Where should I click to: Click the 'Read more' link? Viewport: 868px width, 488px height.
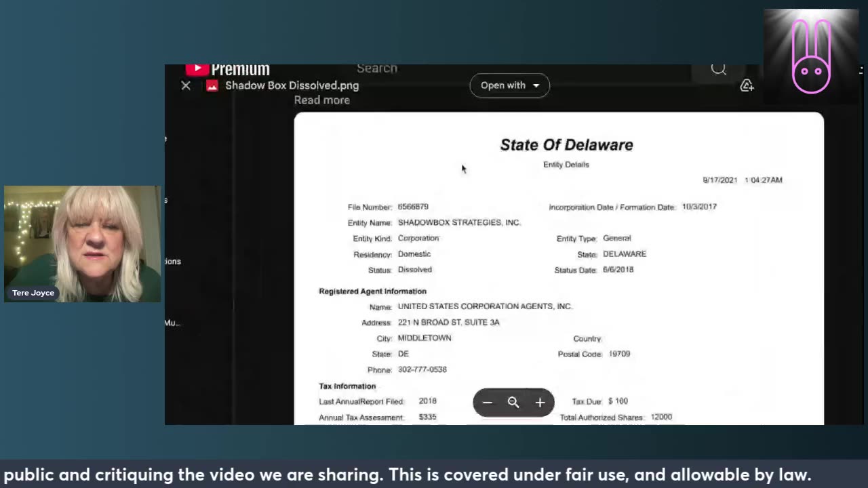[x=322, y=100]
